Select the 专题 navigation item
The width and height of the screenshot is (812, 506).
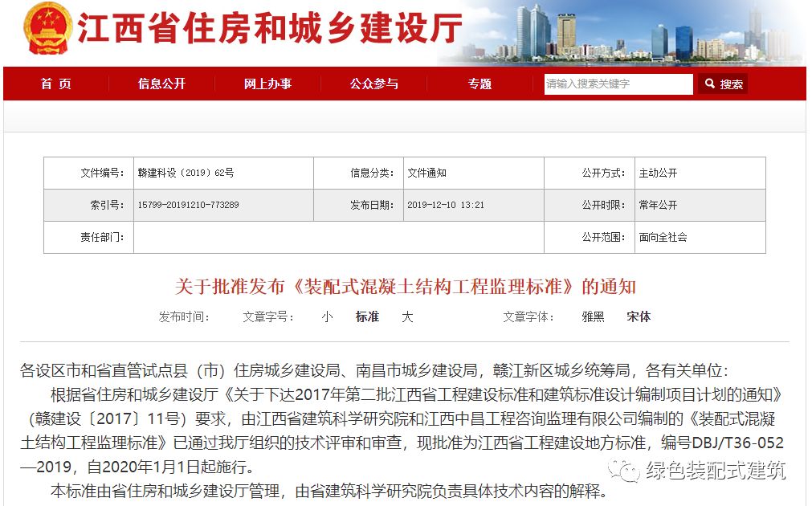tap(479, 84)
